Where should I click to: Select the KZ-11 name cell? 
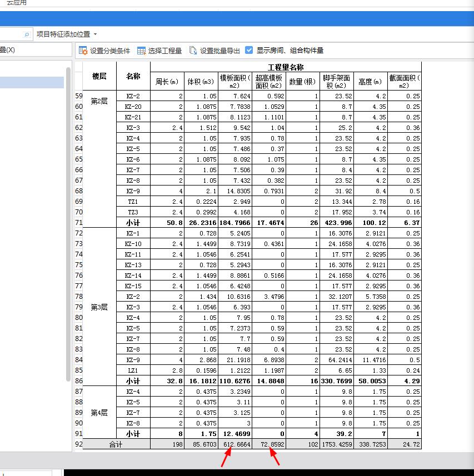click(x=133, y=254)
